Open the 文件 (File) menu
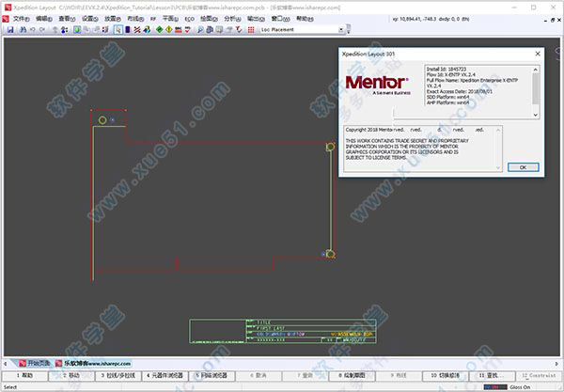Viewport: 564px width, 392px height. (x=21, y=18)
